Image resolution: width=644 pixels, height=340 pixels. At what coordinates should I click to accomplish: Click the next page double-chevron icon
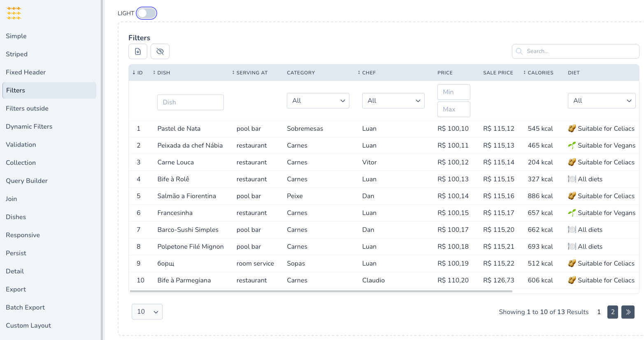(628, 312)
